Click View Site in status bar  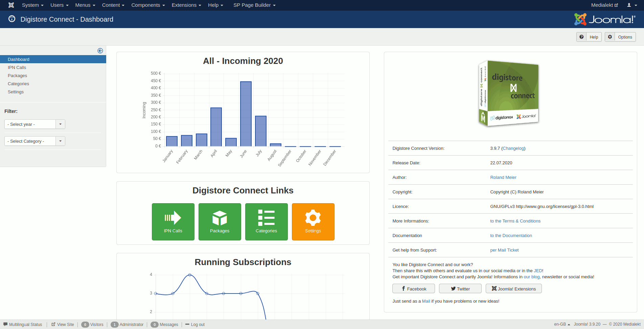click(63, 324)
